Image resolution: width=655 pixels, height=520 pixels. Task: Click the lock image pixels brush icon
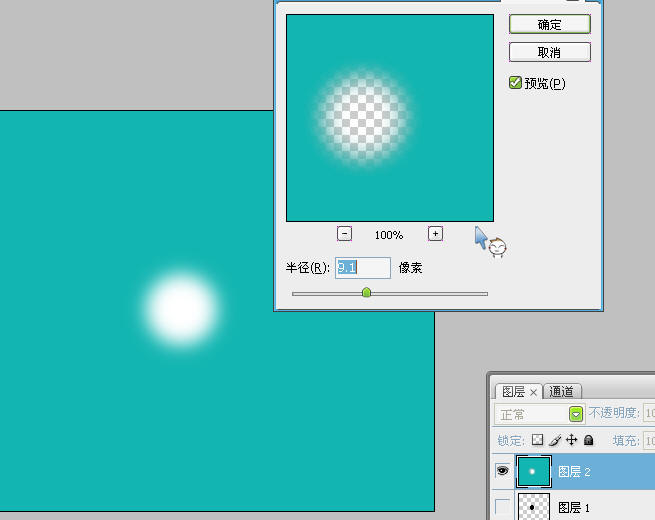(x=554, y=440)
